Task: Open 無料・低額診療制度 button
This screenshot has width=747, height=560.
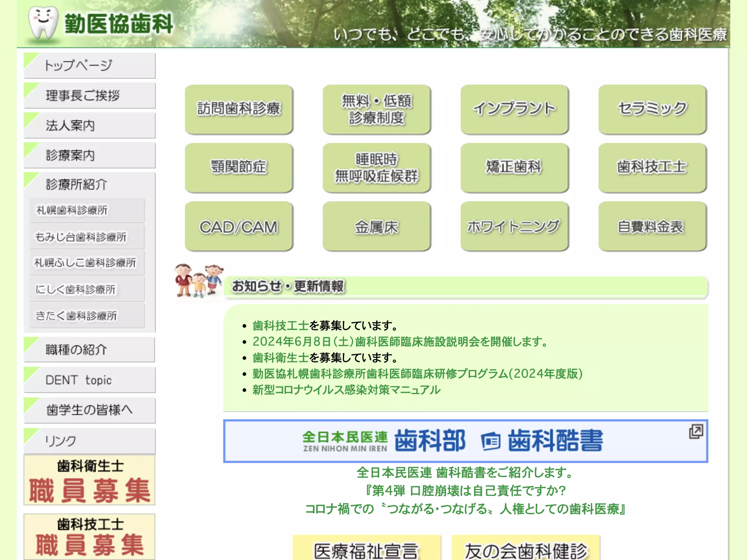Action: click(x=377, y=109)
